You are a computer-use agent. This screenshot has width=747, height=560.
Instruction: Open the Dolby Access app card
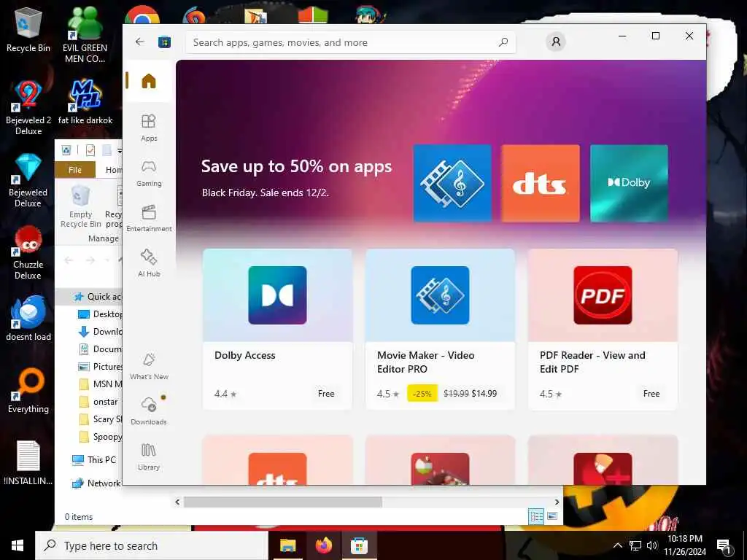click(x=277, y=329)
